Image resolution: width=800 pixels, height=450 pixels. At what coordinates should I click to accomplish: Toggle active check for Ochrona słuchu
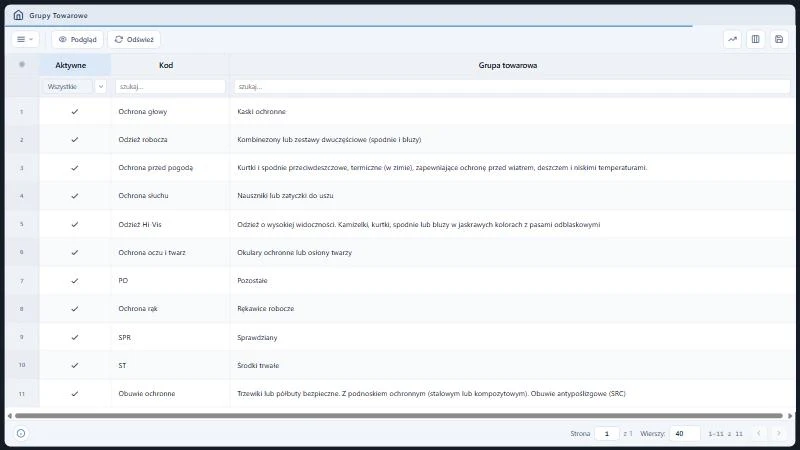coord(75,195)
